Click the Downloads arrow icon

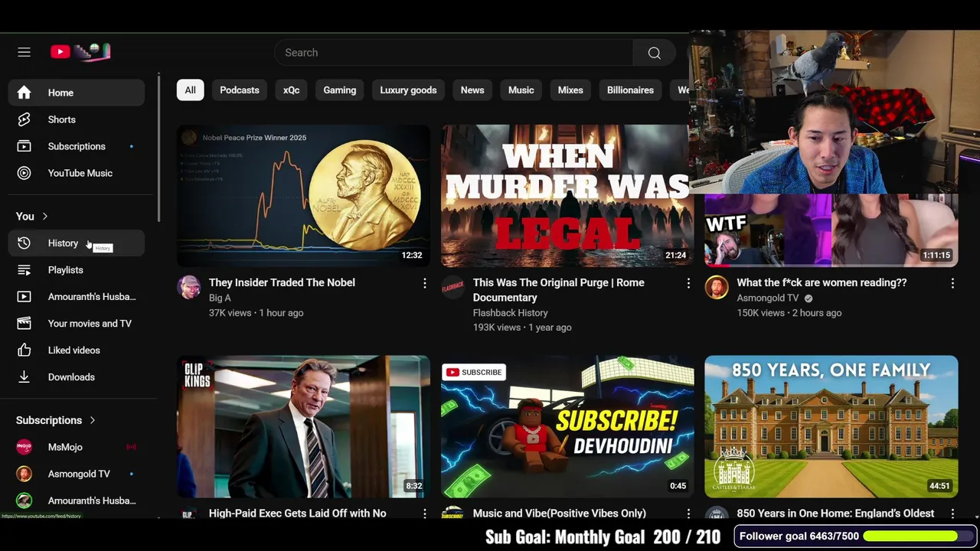(x=24, y=377)
